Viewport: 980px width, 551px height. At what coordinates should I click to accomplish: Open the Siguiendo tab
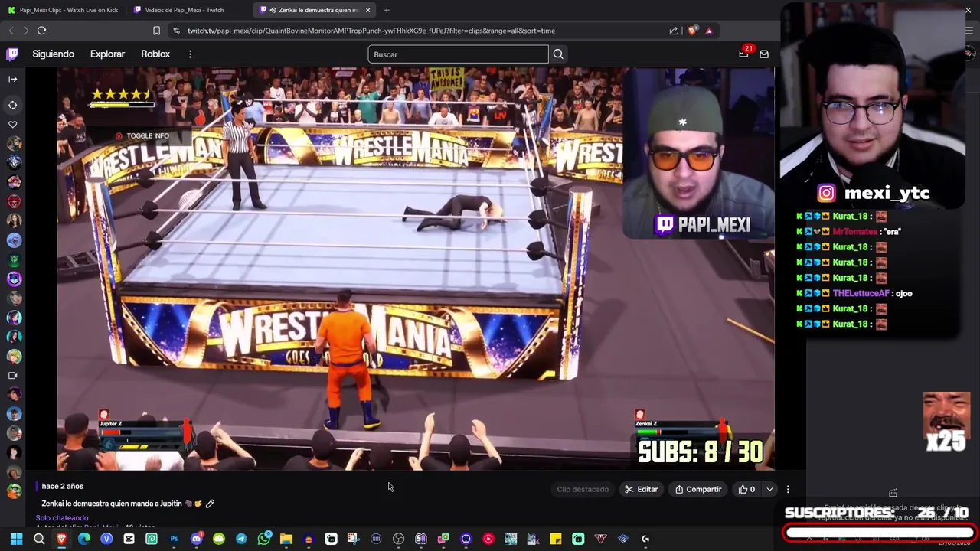point(53,54)
